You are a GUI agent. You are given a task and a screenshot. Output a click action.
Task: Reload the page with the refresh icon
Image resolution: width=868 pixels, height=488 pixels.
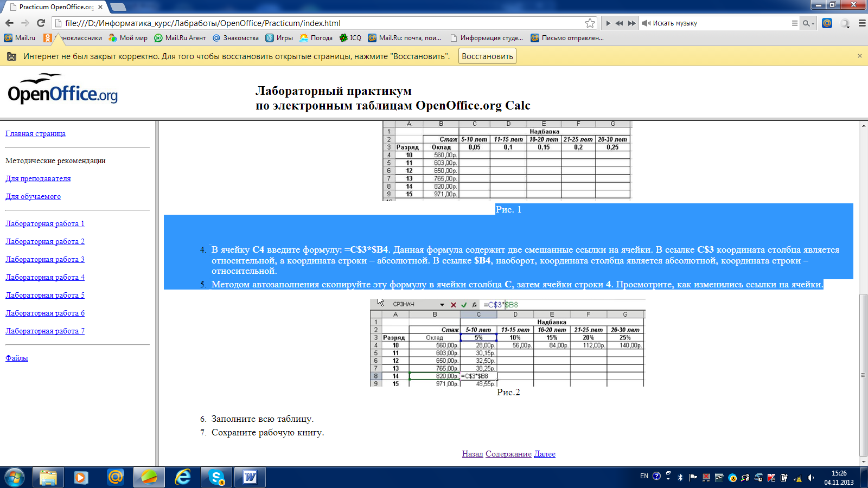click(x=41, y=23)
